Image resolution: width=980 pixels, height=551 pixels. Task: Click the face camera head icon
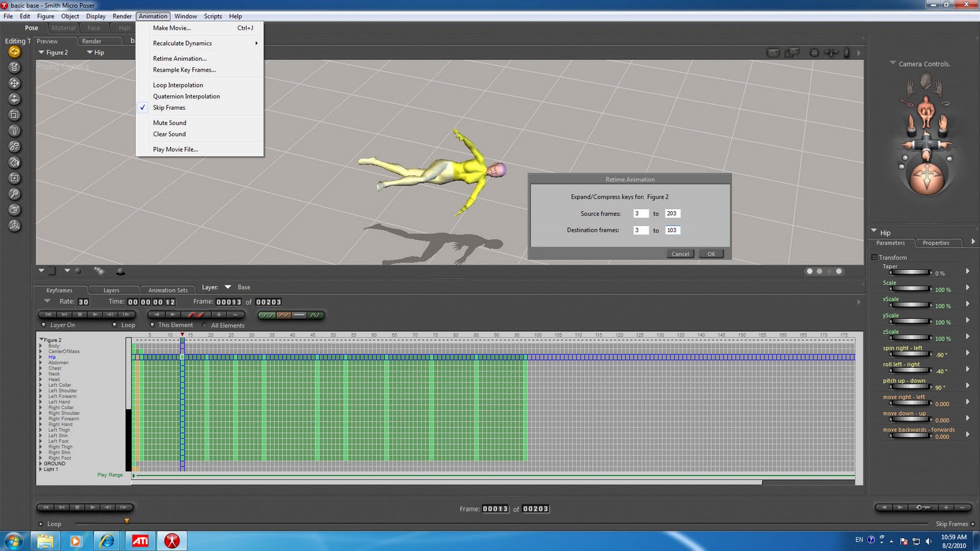(x=925, y=80)
